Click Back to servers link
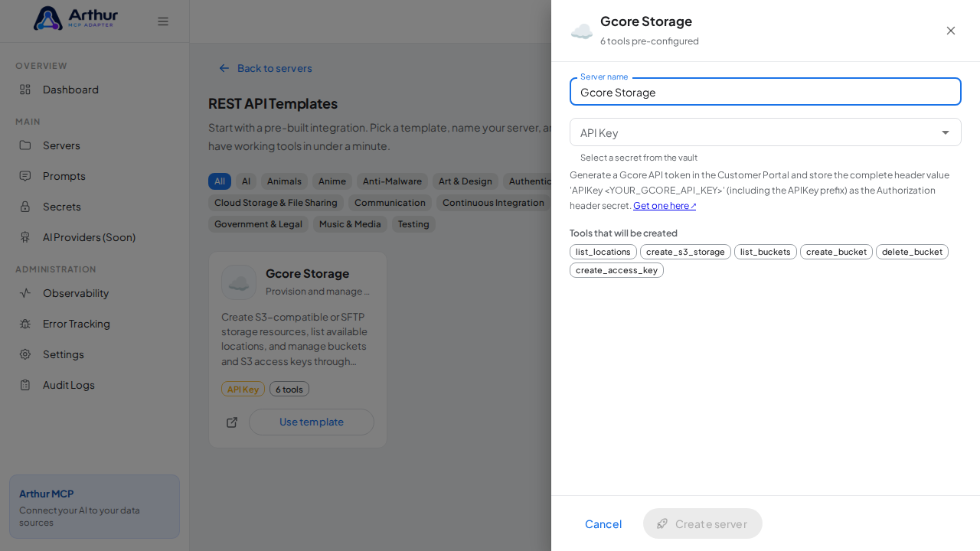The height and width of the screenshot is (551, 980). coord(266,68)
